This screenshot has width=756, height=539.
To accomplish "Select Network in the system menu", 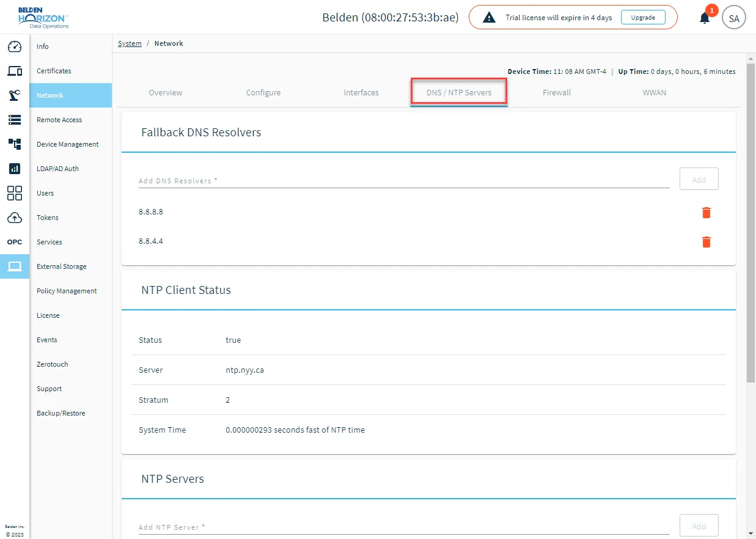I will click(x=71, y=95).
